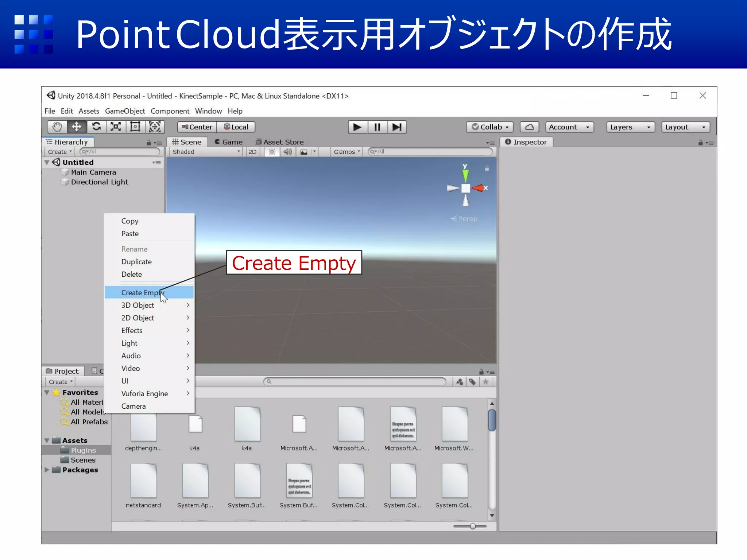Switch to the Asset Store tab
The image size is (747, 560).
coord(279,142)
